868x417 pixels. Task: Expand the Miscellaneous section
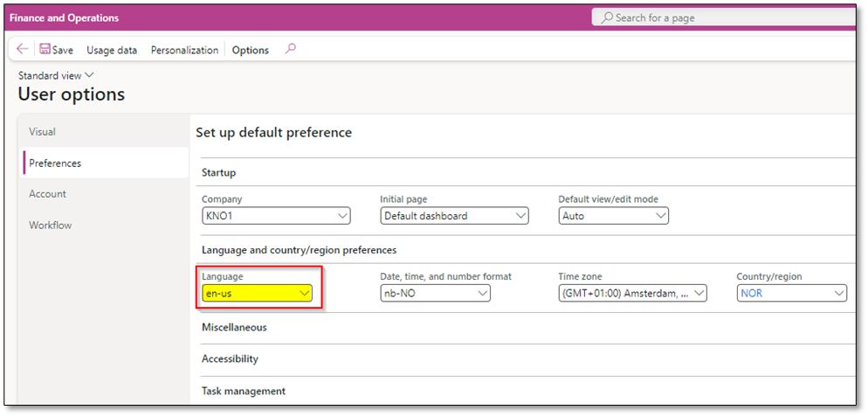pos(234,327)
